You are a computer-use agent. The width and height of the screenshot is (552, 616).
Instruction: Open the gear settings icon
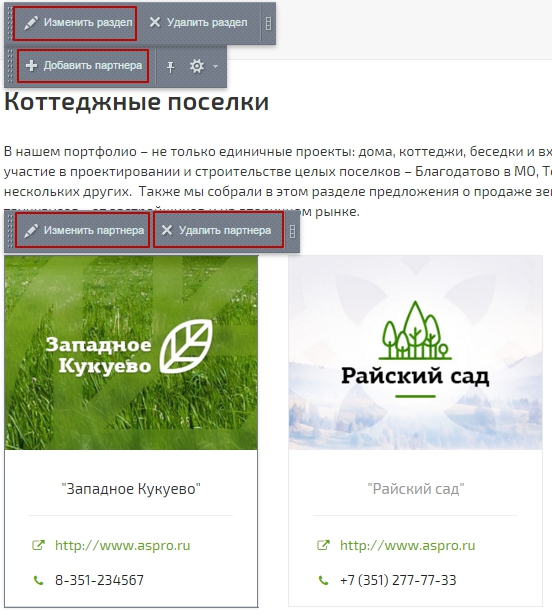[197, 66]
